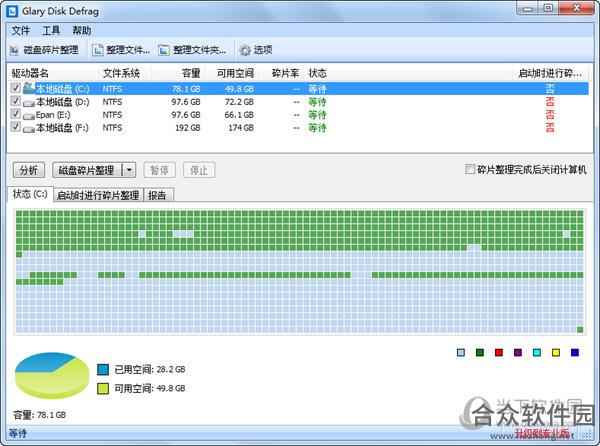The image size is (600, 446).
Task: Open the 工具 menu
Action: point(51,31)
